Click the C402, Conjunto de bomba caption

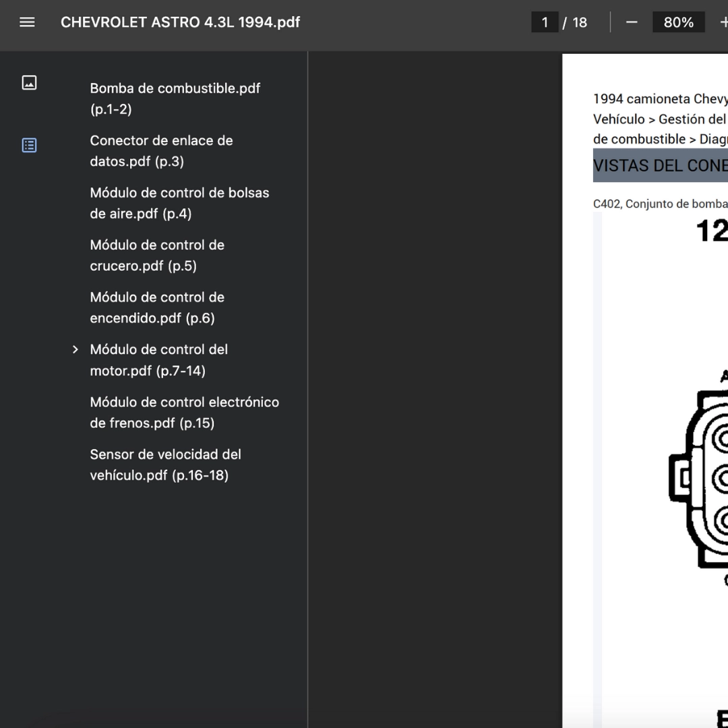660,204
